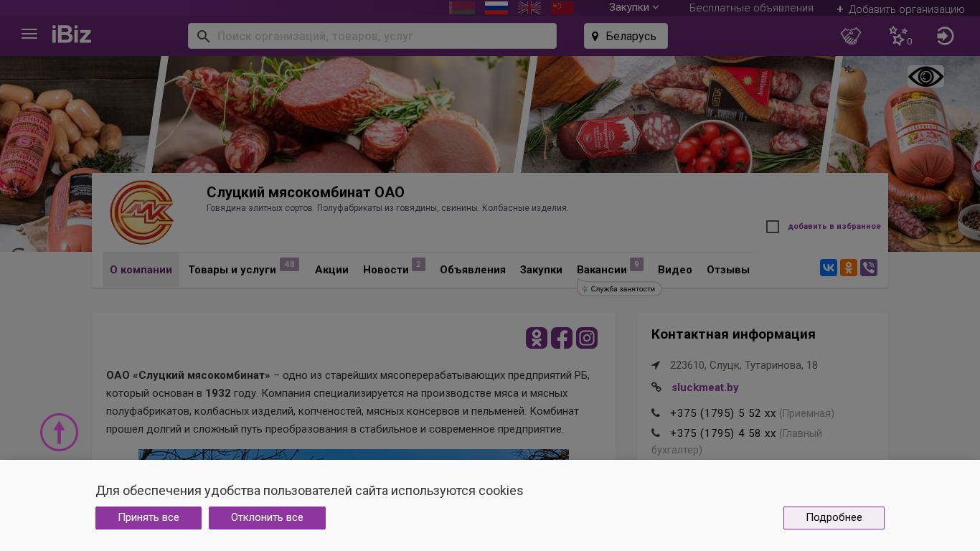The width and height of the screenshot is (980, 551).
Task: Switch to Russian language flag
Action: pyautogui.click(x=496, y=8)
